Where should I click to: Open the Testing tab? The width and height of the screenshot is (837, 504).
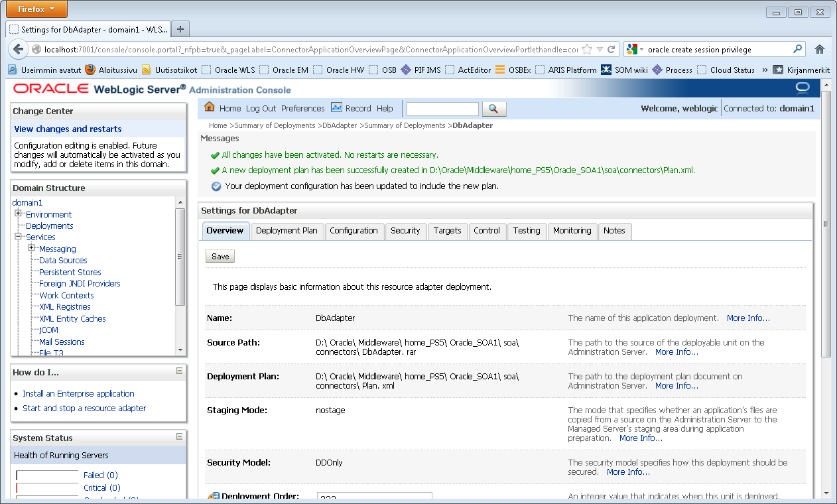(527, 231)
